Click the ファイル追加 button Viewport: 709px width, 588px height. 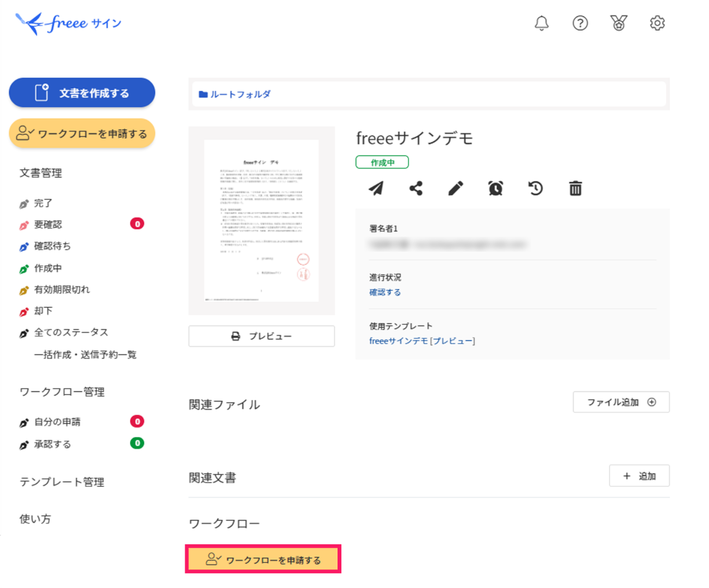(621, 402)
